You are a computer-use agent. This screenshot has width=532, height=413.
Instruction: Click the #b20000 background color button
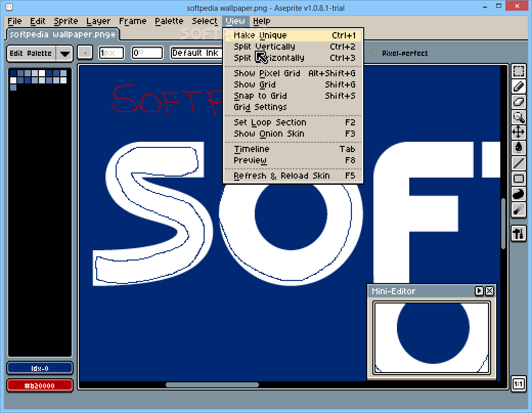40,385
